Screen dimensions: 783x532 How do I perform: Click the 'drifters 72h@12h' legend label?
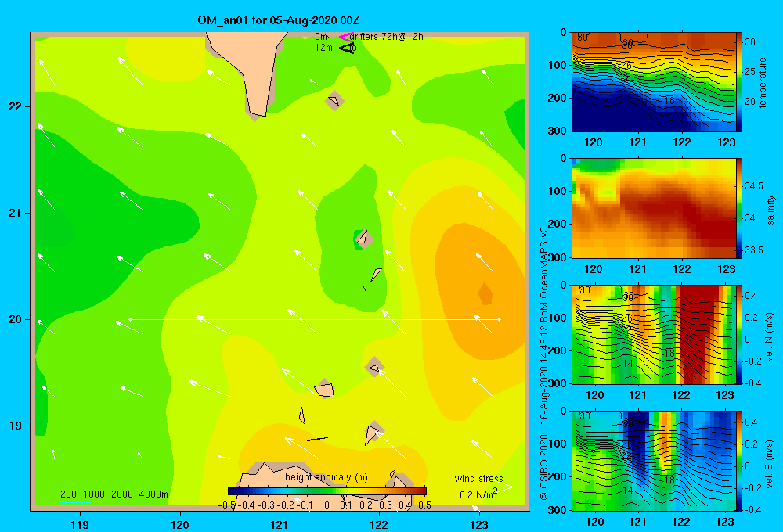387,37
